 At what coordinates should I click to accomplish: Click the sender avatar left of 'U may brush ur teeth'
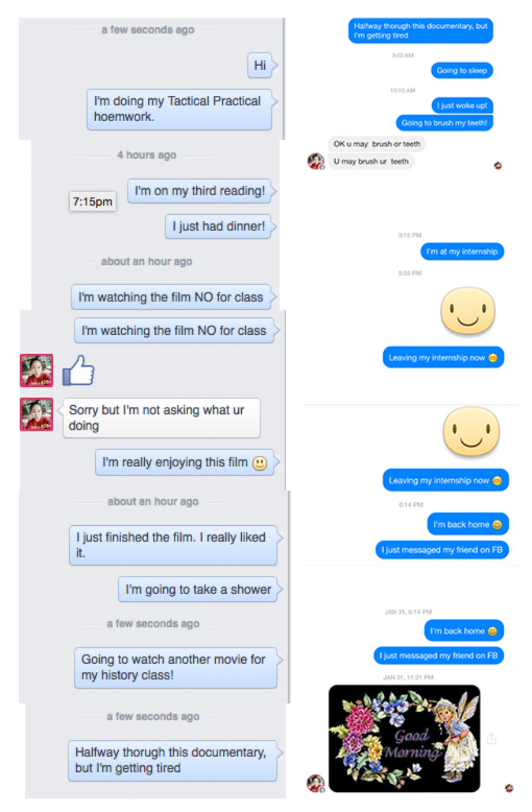coord(316,161)
